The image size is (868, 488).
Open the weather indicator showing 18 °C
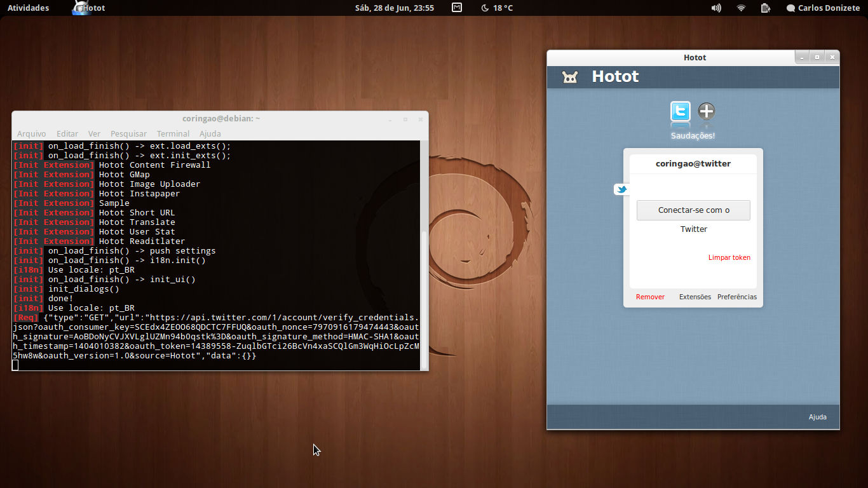[497, 8]
